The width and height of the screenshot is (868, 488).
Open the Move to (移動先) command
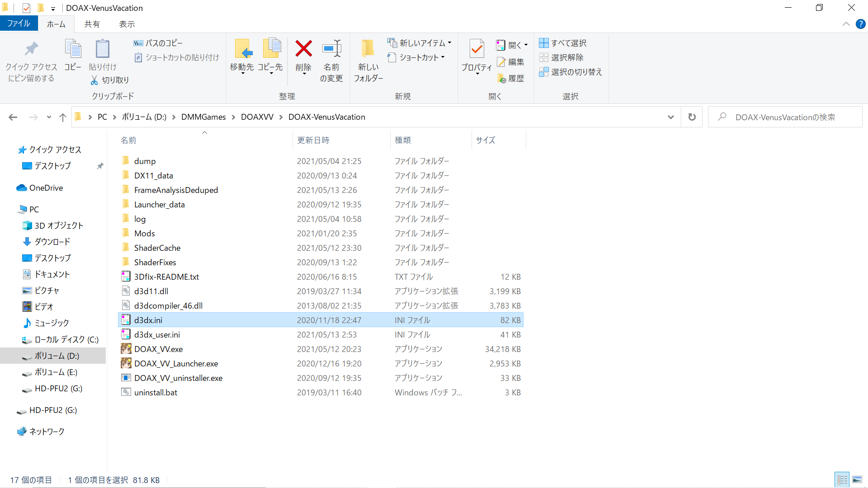coord(242,56)
